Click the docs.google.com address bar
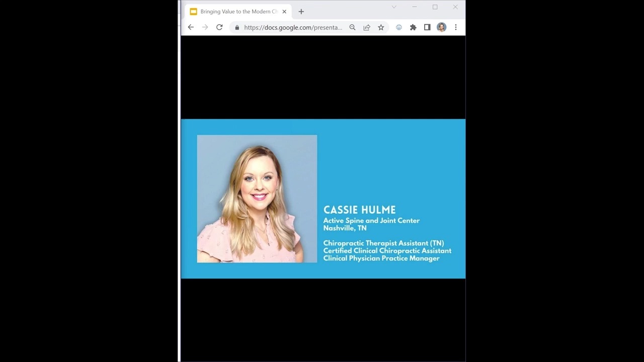 pyautogui.click(x=293, y=27)
